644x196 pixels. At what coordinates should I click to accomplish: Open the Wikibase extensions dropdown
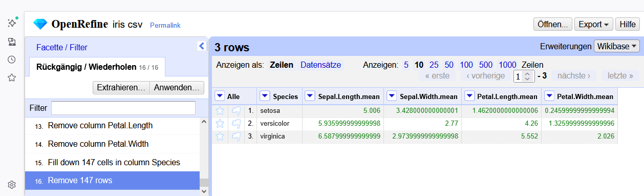(x=617, y=46)
